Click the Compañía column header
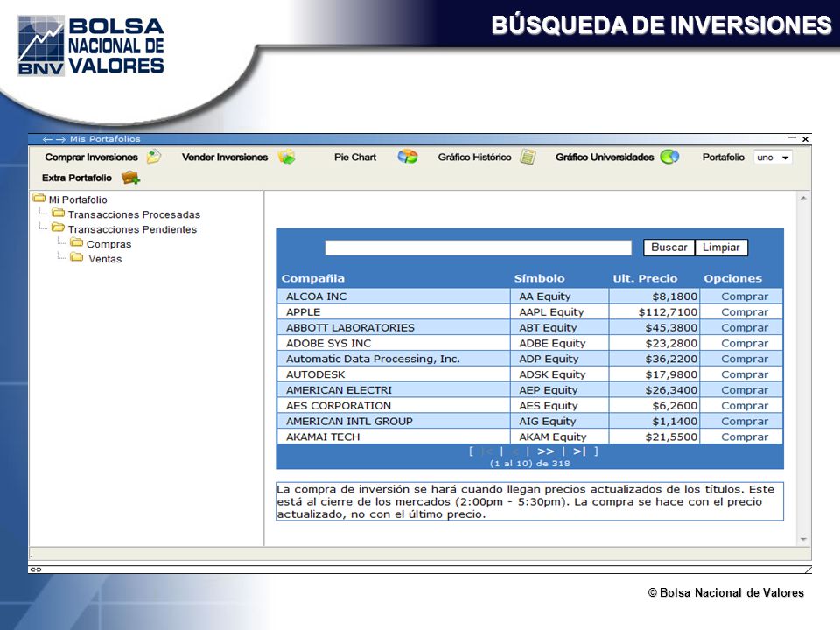Viewport: 840px width, 630px height. (313, 278)
